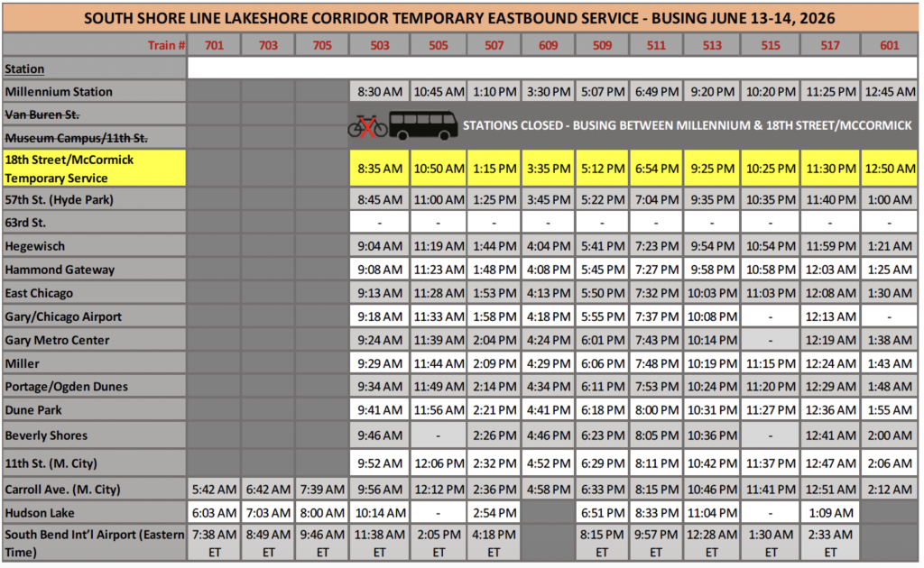Click Hudson Lake 11:04 PM cell
Screen dimensions: 924x568
tap(712, 513)
